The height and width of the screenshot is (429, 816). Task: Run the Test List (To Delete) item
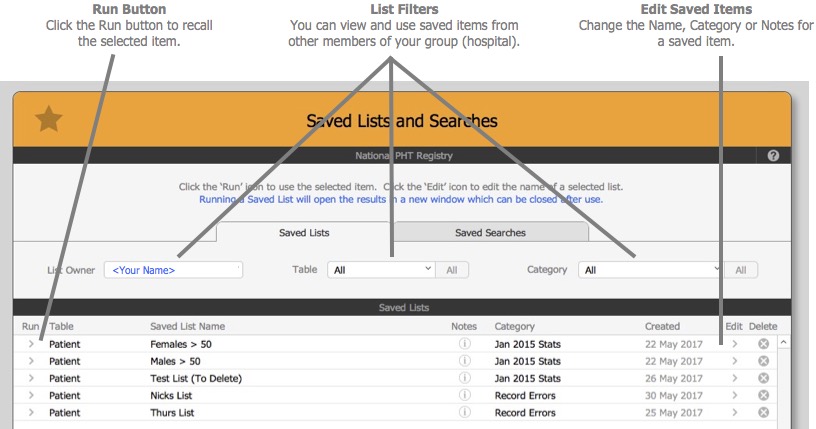click(31, 378)
